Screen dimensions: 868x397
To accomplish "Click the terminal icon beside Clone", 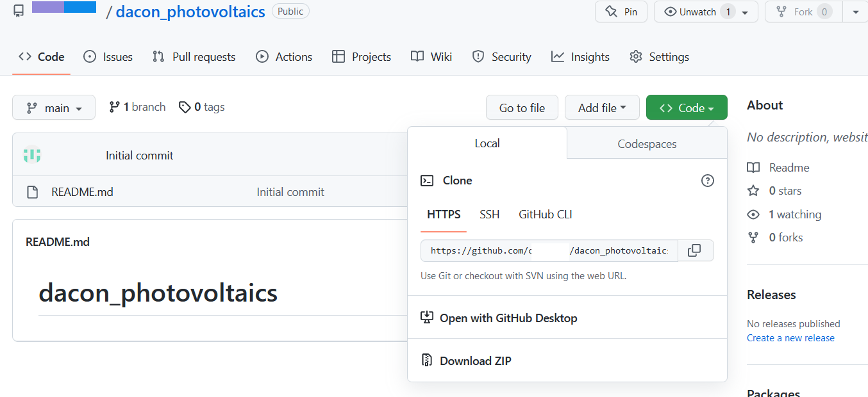I will 427,181.
